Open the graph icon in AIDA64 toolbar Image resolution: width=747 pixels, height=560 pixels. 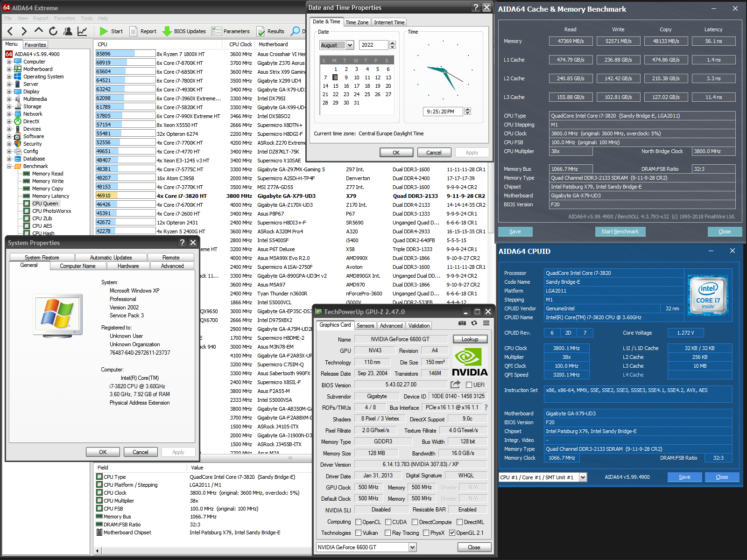point(82,31)
